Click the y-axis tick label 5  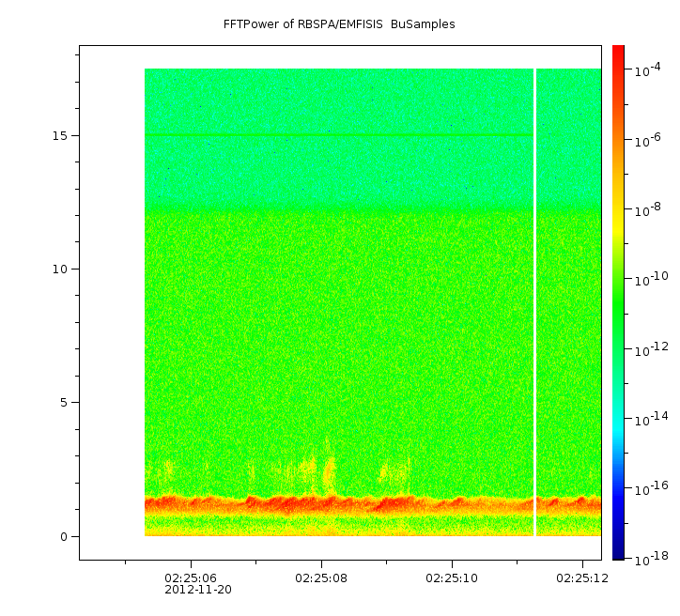[66, 403]
